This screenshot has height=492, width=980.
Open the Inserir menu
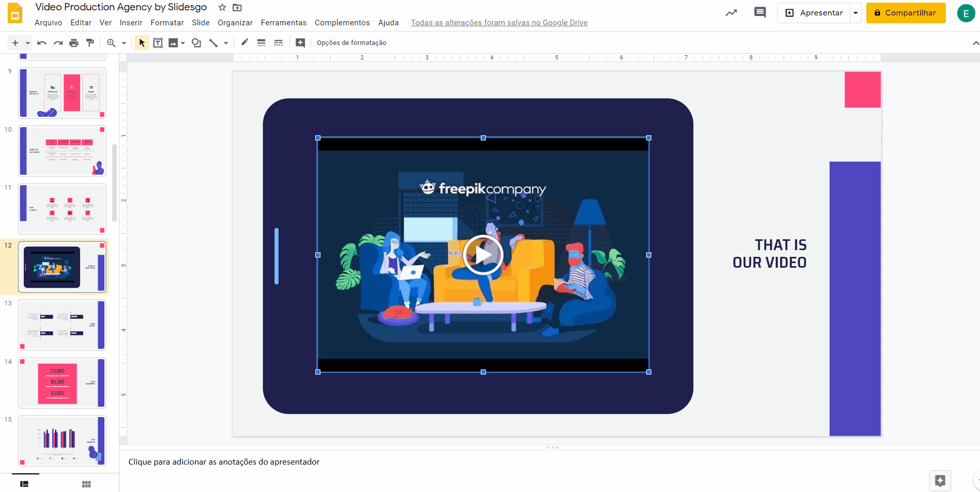coord(131,23)
